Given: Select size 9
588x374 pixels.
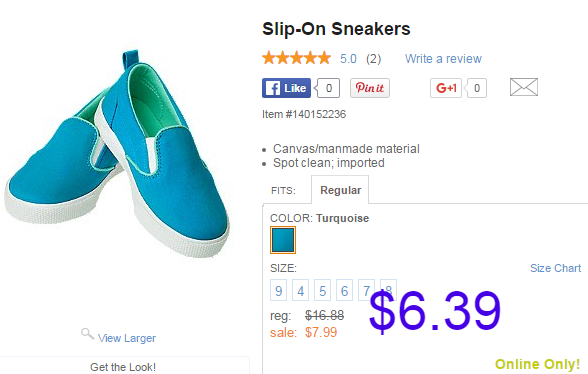Looking at the screenshot, I should click(x=278, y=290).
